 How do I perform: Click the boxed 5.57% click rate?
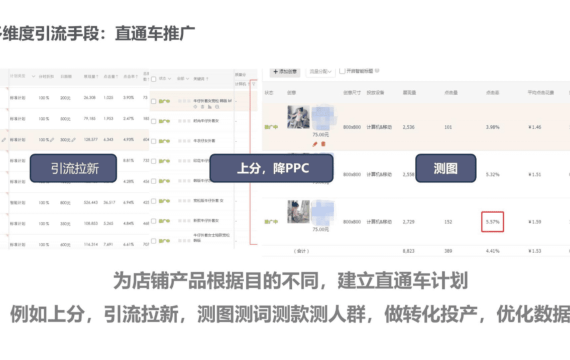tap(493, 221)
